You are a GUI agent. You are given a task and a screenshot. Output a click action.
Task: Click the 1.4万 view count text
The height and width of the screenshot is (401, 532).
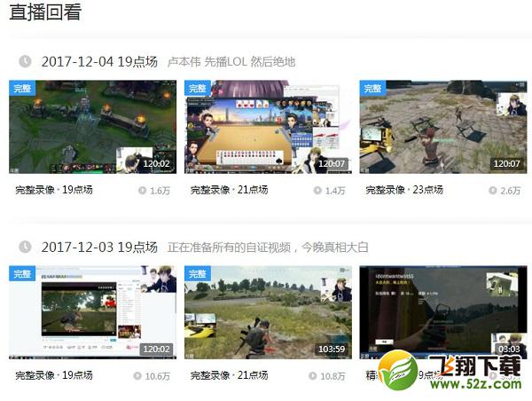[x=335, y=191]
